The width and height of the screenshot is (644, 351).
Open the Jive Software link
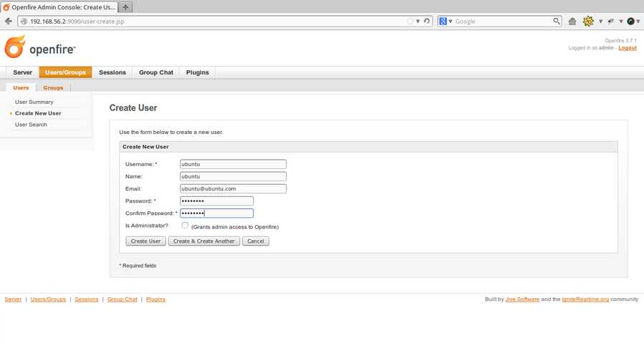(x=522, y=299)
